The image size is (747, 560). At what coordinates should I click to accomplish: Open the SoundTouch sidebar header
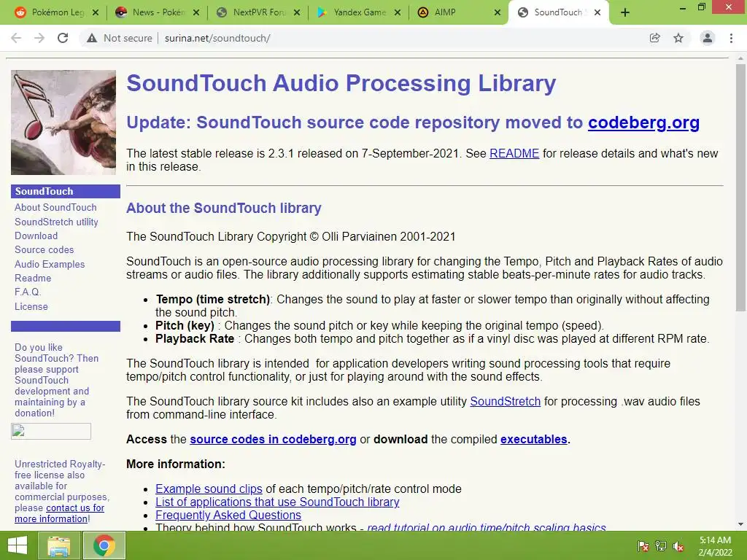[x=66, y=192]
